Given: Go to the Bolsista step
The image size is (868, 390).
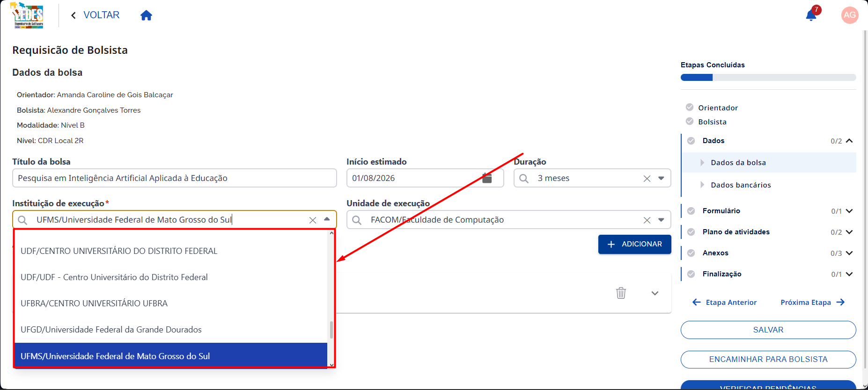Looking at the screenshot, I should (x=712, y=122).
